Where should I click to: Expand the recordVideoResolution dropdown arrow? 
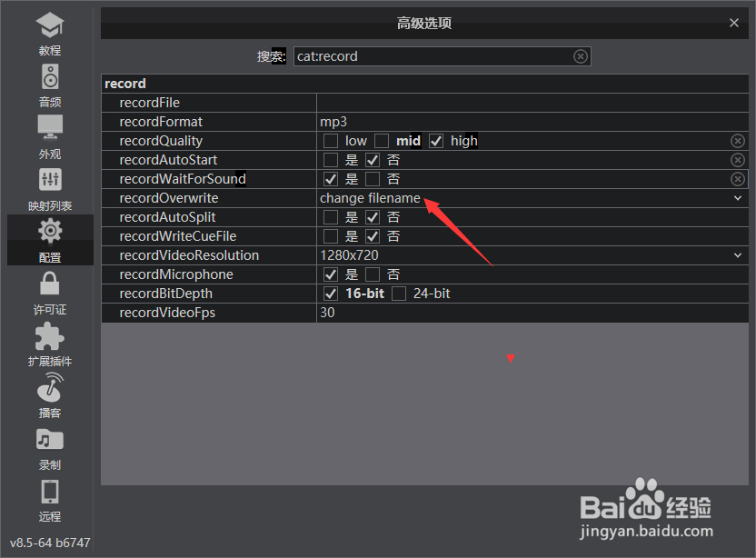pos(738,255)
